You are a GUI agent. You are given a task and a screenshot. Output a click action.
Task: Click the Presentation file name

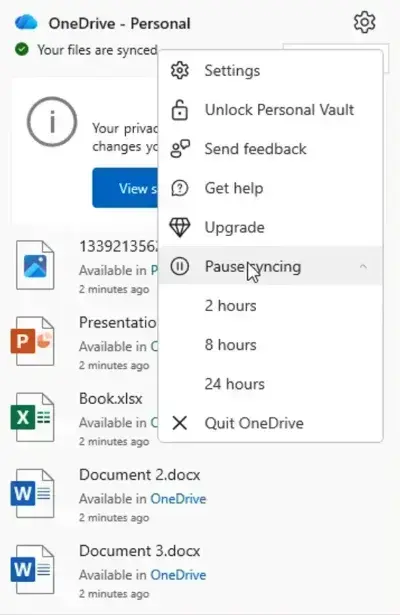click(118, 323)
